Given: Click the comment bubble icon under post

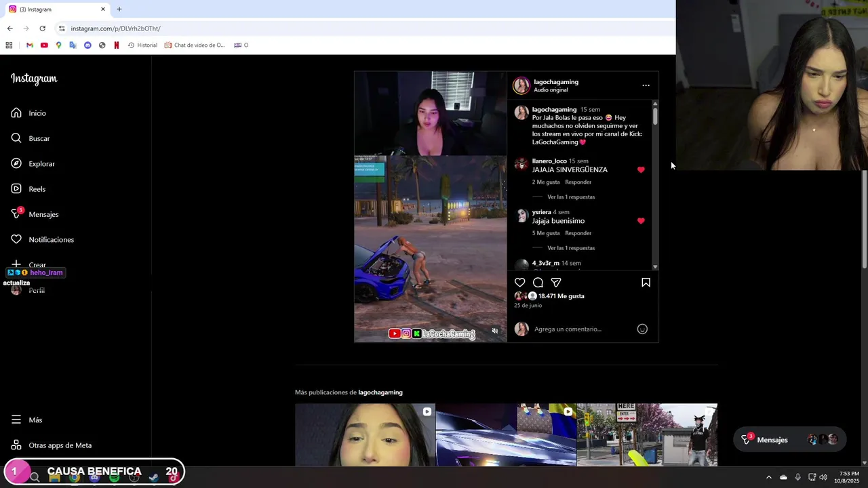Looking at the screenshot, I should pyautogui.click(x=538, y=283).
